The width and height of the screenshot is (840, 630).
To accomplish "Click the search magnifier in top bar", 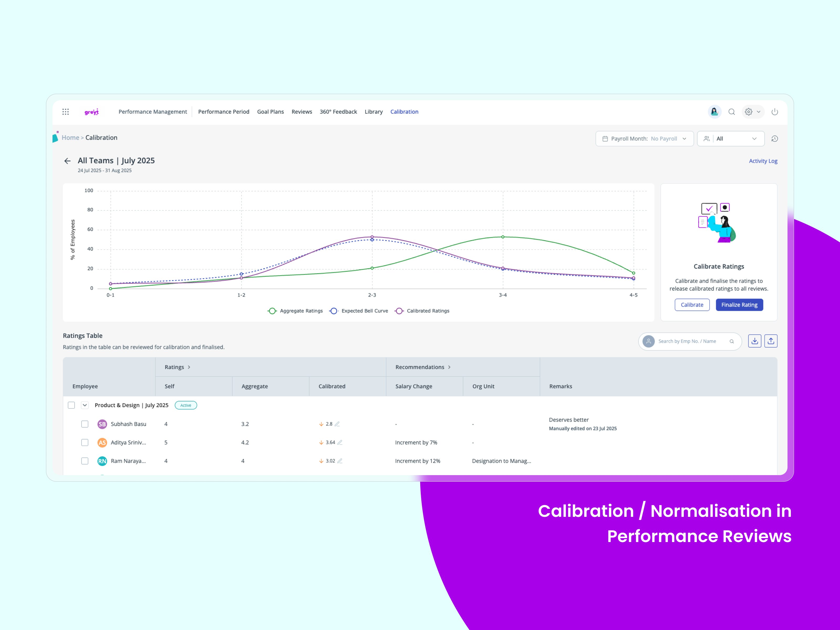I will click(731, 112).
